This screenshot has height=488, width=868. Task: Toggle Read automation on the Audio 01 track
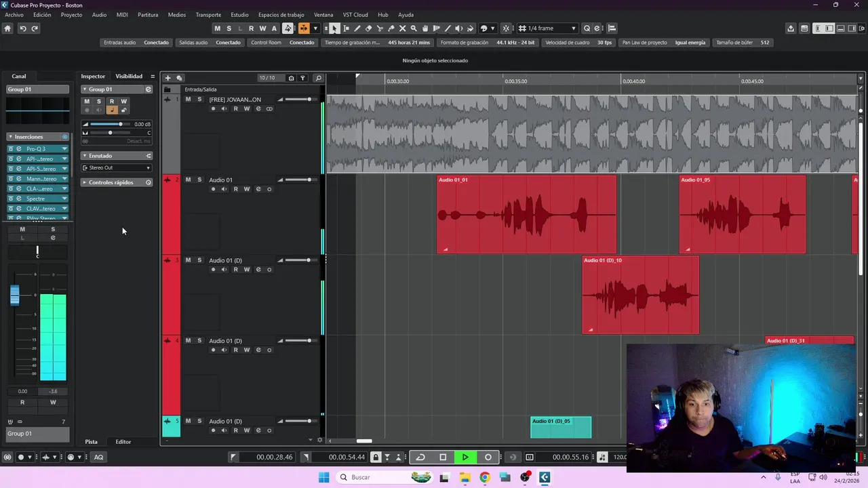236,189
